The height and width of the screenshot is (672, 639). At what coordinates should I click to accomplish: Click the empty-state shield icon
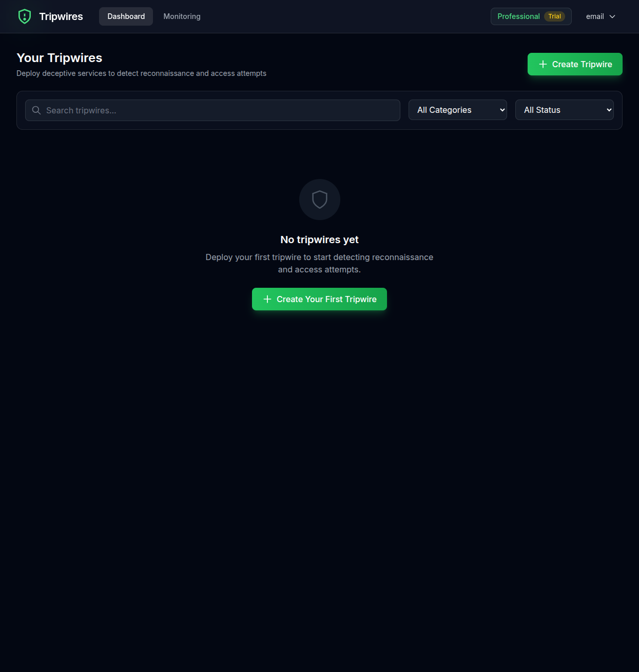320,200
